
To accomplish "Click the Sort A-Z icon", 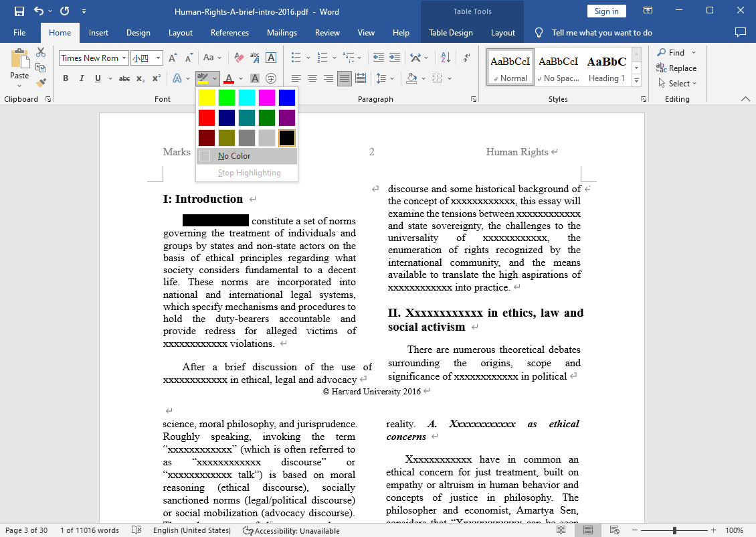I will click(x=446, y=58).
